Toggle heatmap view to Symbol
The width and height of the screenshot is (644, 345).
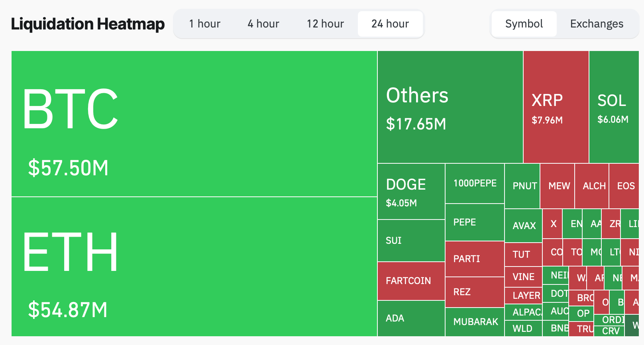click(524, 24)
